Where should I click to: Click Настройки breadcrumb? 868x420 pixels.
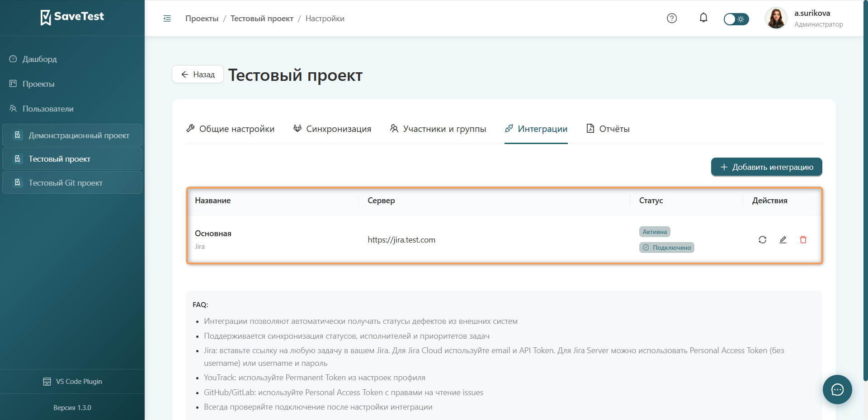325,19
